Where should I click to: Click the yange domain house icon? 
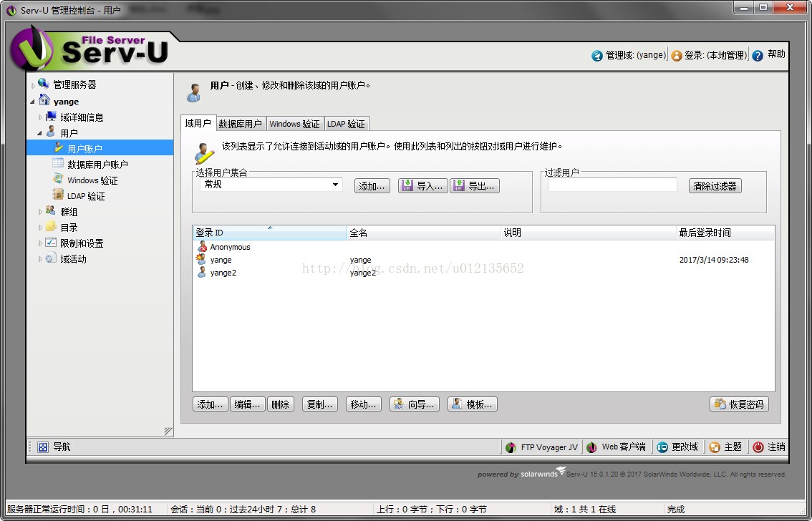click(44, 100)
